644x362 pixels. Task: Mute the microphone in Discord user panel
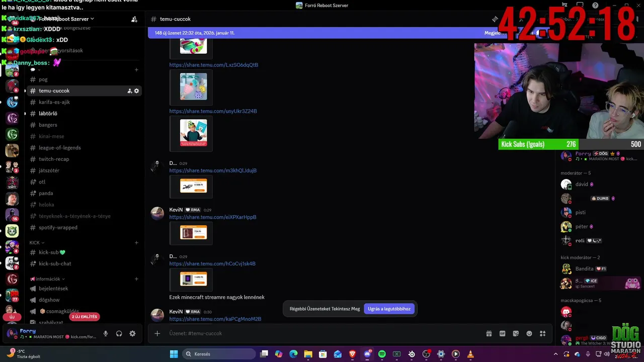pos(106,333)
